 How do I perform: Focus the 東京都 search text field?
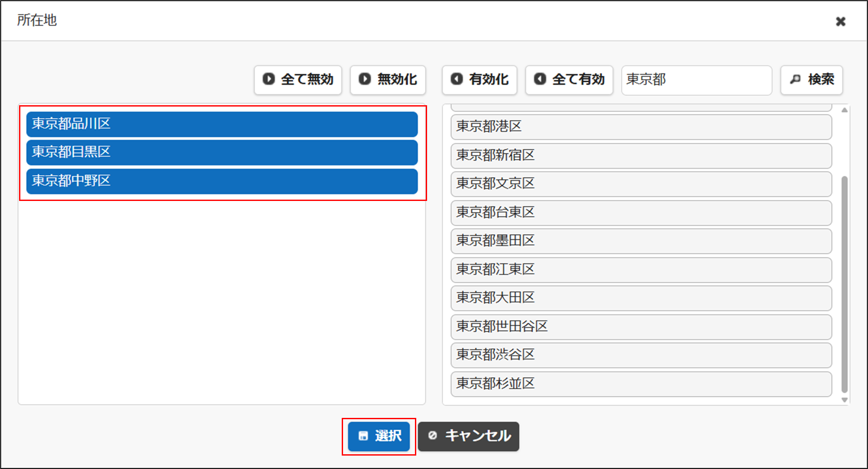(x=696, y=80)
